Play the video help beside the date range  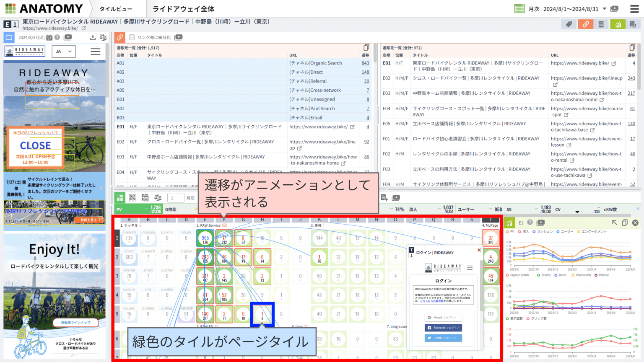615,9
